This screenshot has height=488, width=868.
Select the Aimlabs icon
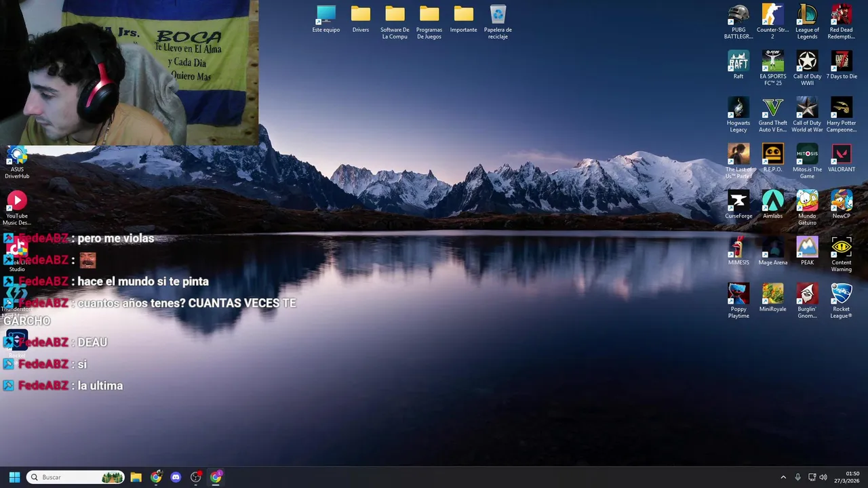click(x=772, y=205)
